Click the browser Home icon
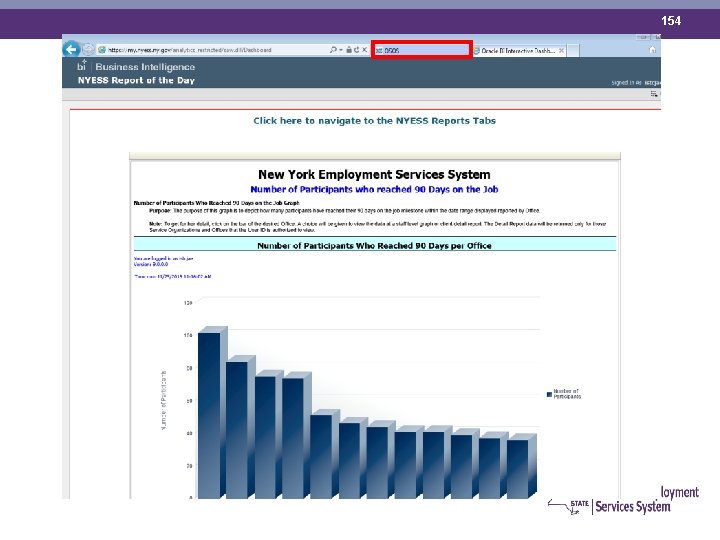Screen dimensions: 720x540 652,50
